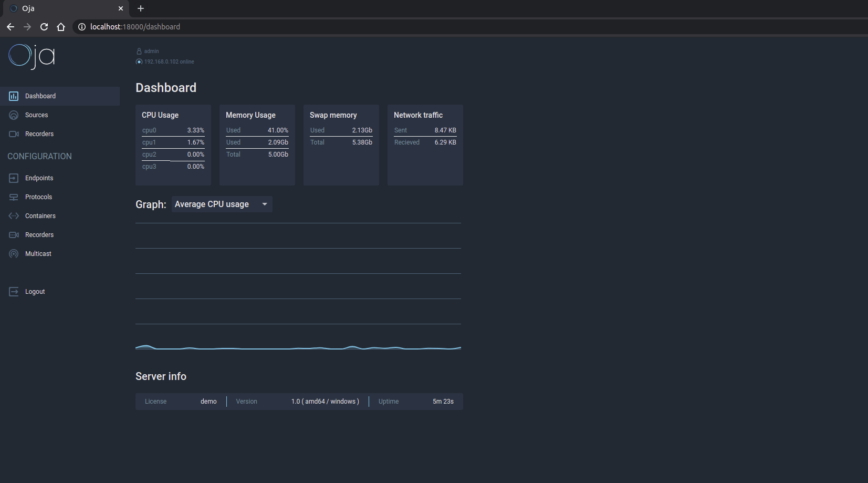Click the Recieved 6.29 KB value
Screen dimensions: 868x483
(x=445, y=142)
